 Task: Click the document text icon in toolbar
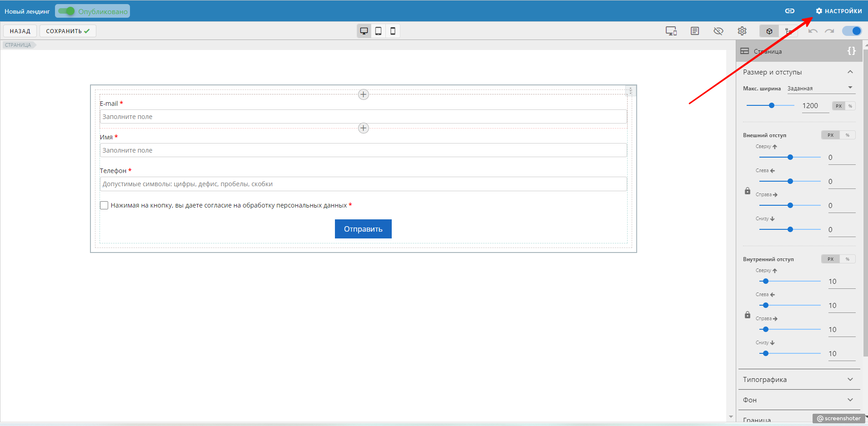click(x=695, y=31)
